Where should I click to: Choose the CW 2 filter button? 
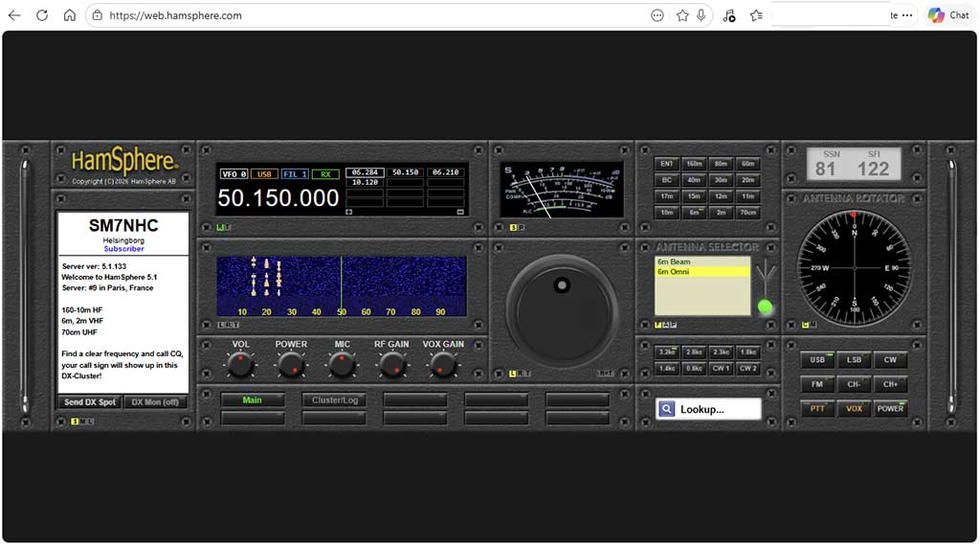(x=748, y=369)
